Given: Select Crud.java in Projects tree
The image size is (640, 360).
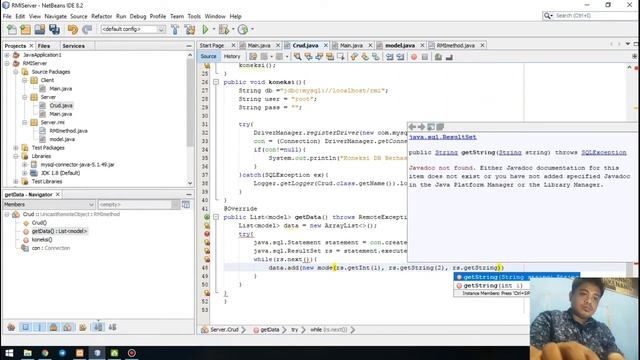Looking at the screenshot, I should (61, 105).
